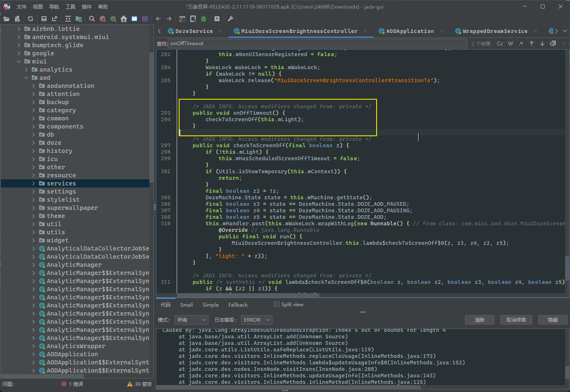Open text search magnifier icon
Image resolution: width=570 pixels, height=392 pixels.
[92, 19]
